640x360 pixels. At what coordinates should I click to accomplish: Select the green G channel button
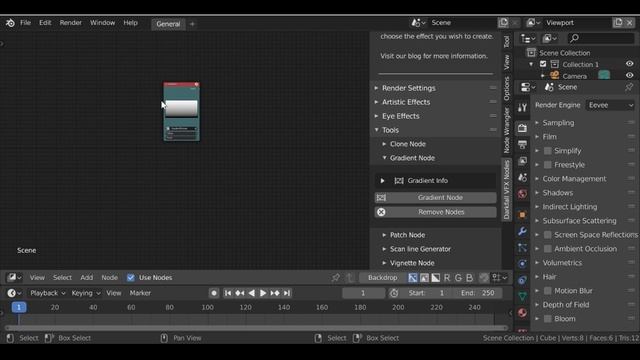(458, 278)
